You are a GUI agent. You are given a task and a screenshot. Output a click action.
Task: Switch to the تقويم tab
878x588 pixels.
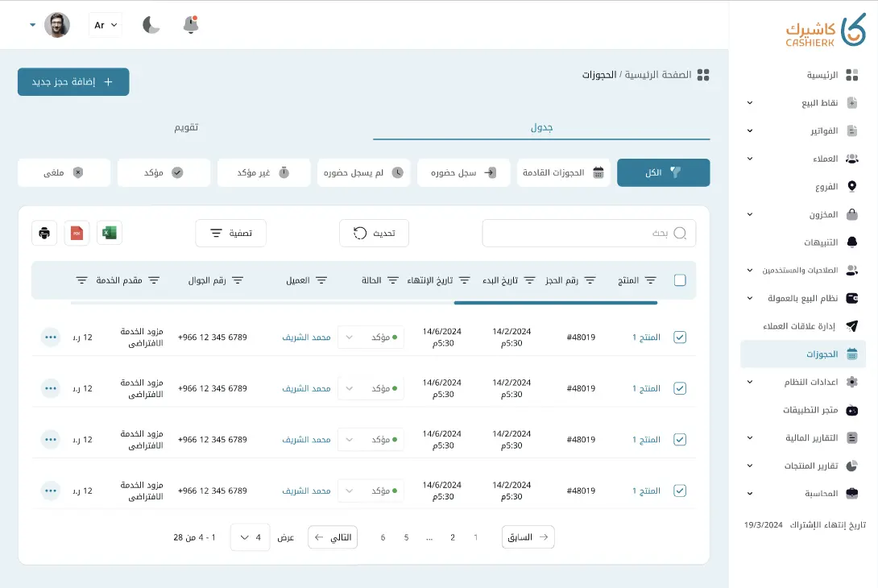tap(187, 127)
